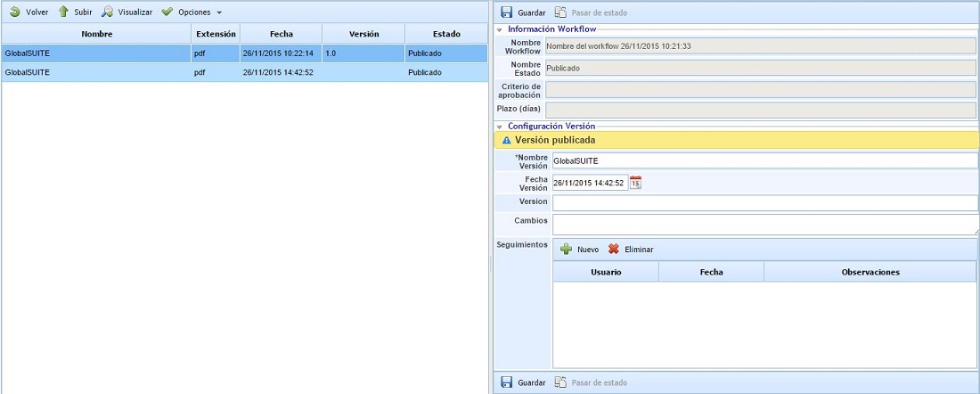The width and height of the screenshot is (980, 394).
Task: Click into the Cambios text area
Action: click(x=764, y=224)
